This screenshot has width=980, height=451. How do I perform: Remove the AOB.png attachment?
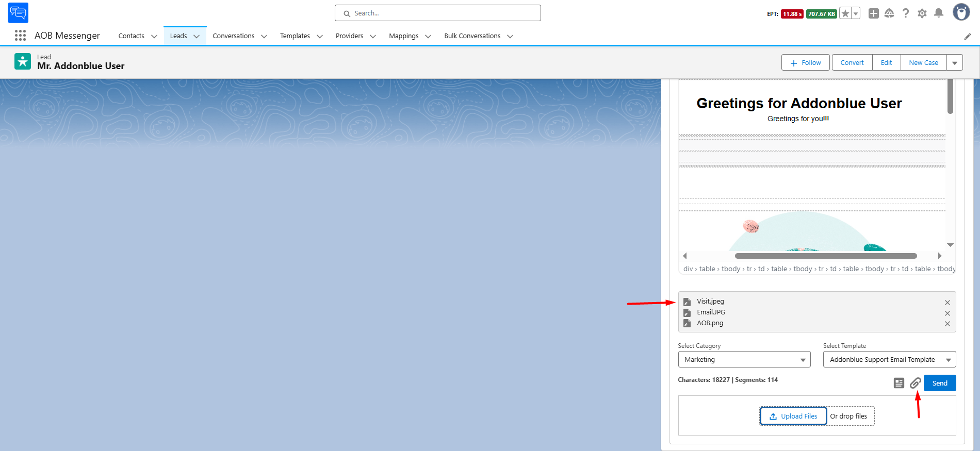tap(948, 324)
